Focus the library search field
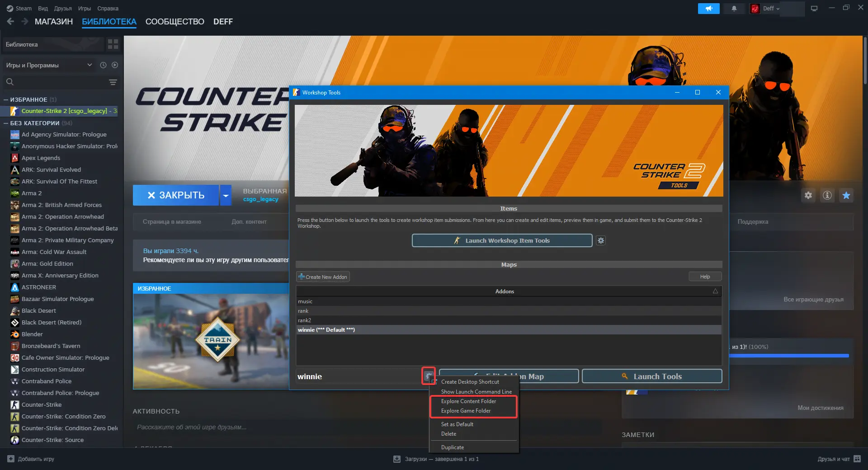This screenshot has height=470, width=868. 54,82
